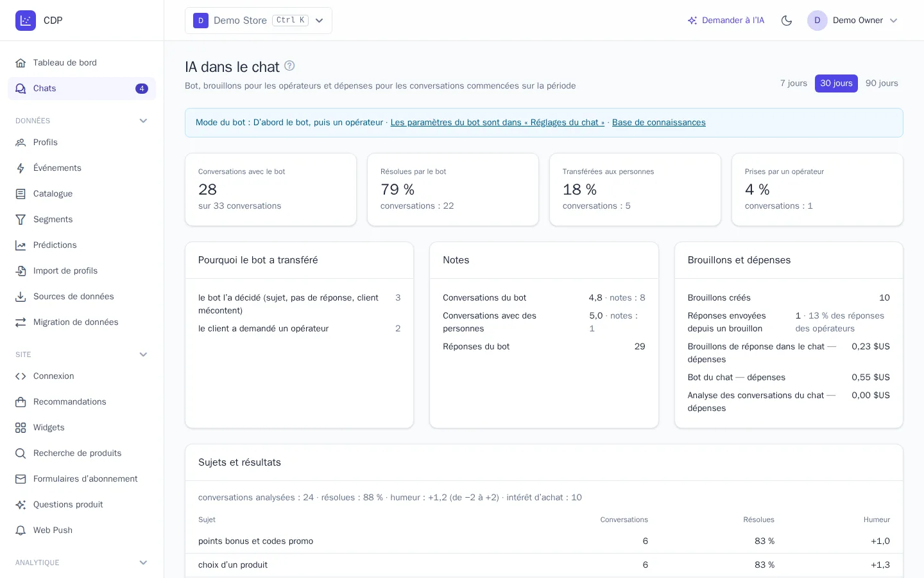Click the Catalogue icon in sidebar
Viewport: 924px width, 578px height.
(x=21, y=194)
